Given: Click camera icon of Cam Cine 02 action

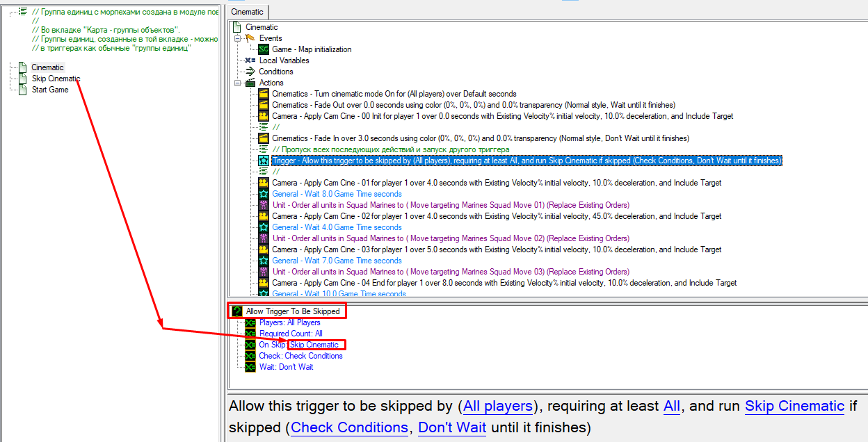Looking at the screenshot, I should (264, 216).
